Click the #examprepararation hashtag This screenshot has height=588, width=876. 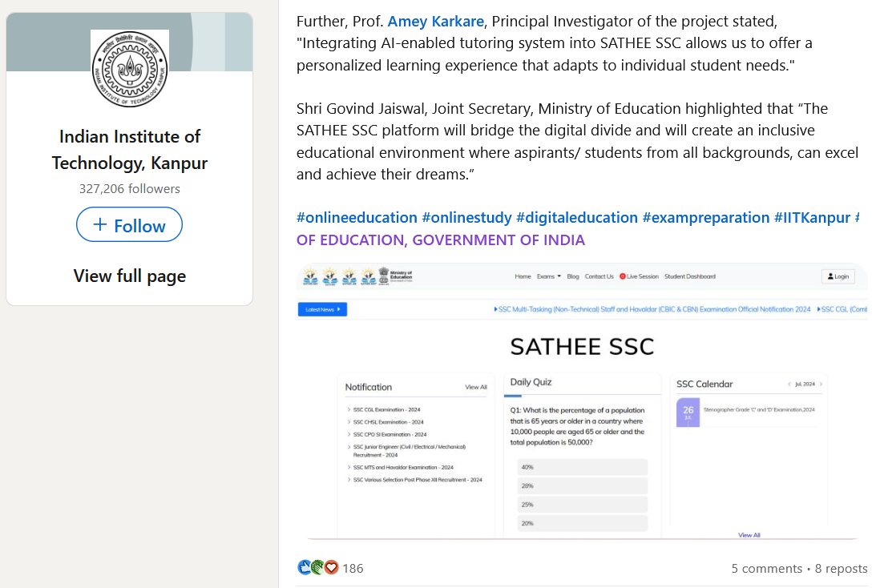click(706, 217)
